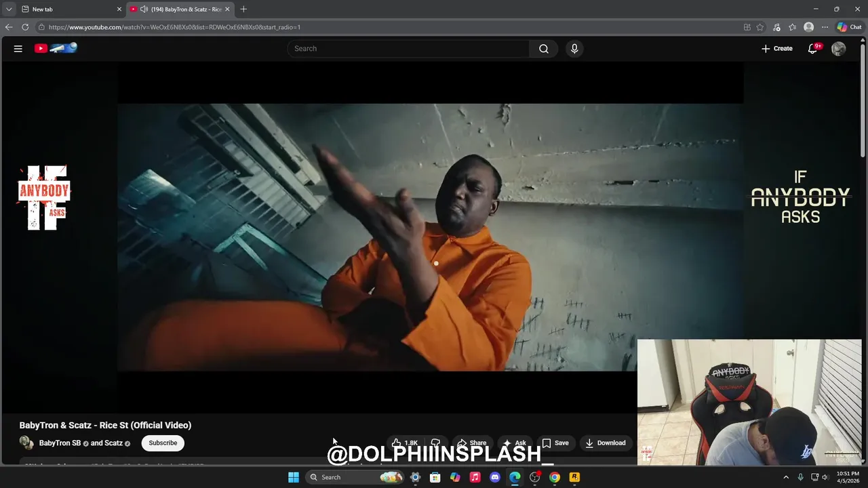Open BabyTron SB channel avatar
The height and width of the screenshot is (488, 868).
[x=26, y=443]
